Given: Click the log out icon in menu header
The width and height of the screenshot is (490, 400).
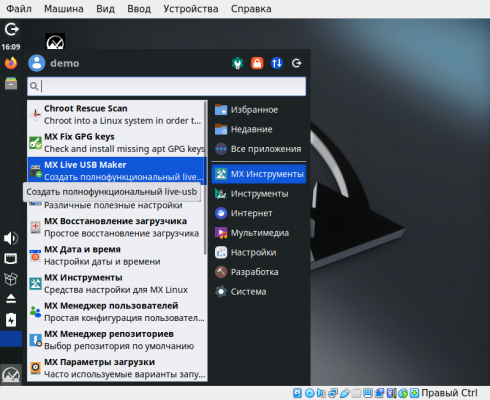Looking at the screenshot, I should [x=296, y=63].
